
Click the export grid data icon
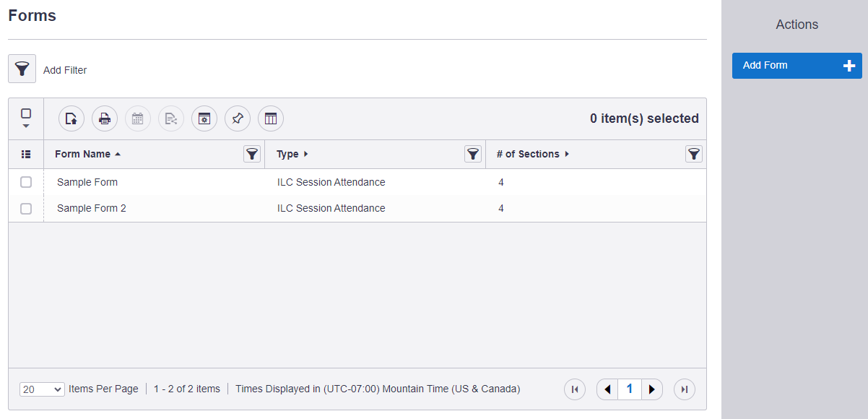coord(71,118)
